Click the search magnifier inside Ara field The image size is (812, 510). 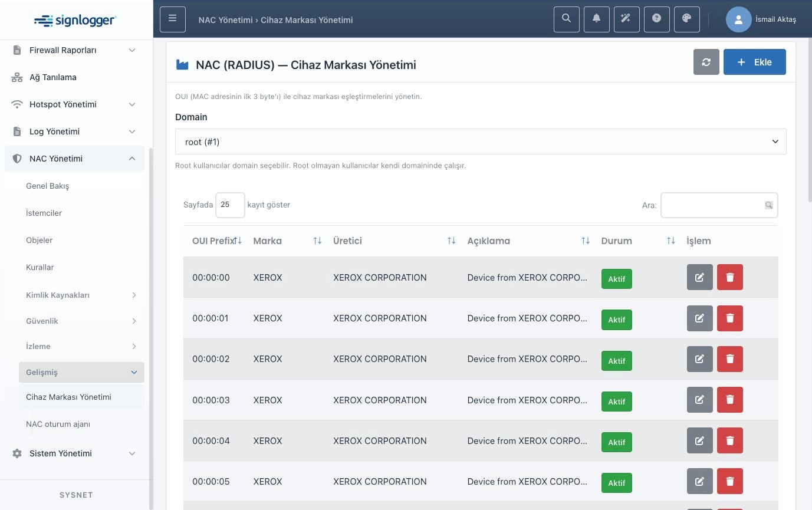pos(769,205)
